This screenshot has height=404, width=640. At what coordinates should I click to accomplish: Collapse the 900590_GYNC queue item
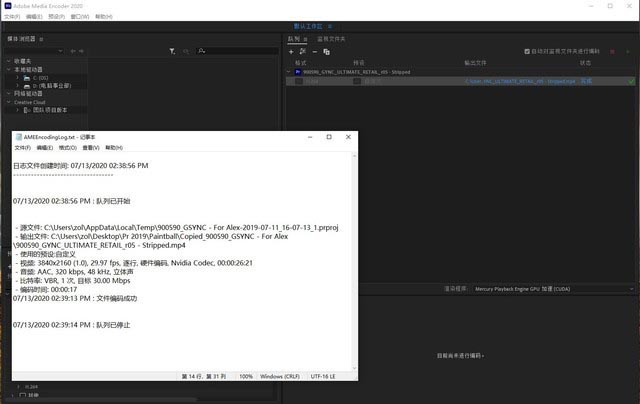[x=289, y=72]
